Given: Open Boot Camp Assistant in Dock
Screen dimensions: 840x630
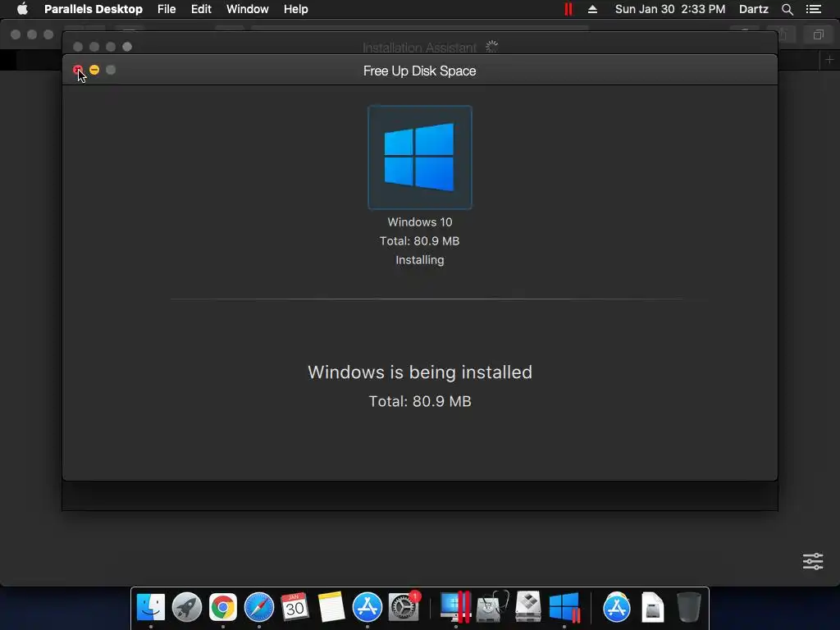Looking at the screenshot, I should 527,607.
